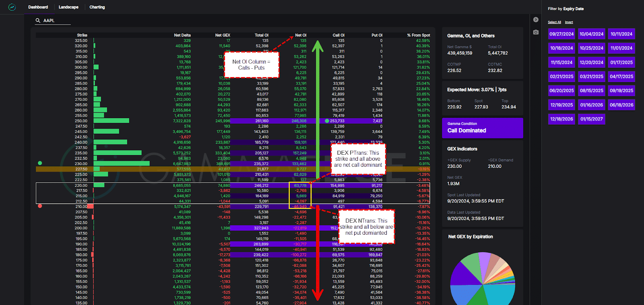Click the 180.00 strike cell

pos(81,255)
